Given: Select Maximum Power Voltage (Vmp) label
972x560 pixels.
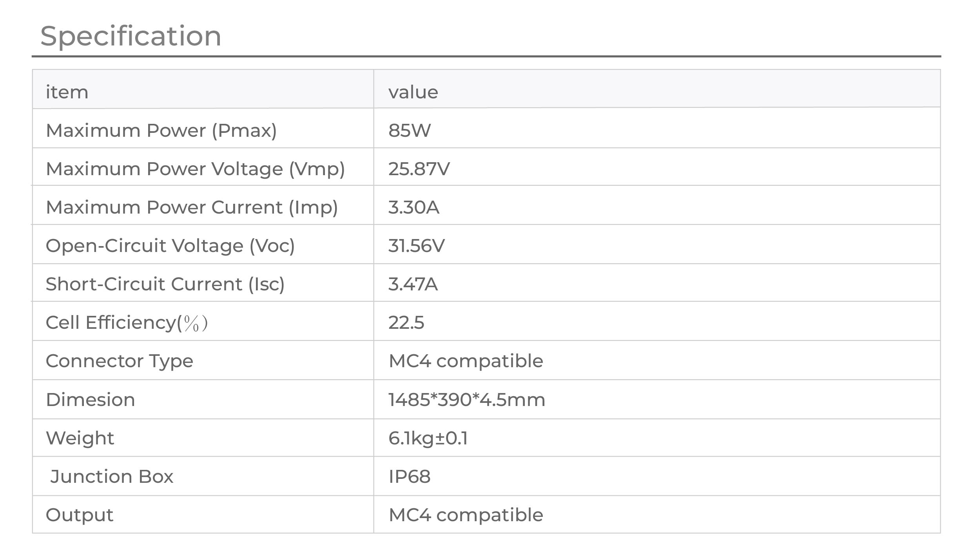Looking at the screenshot, I should pos(195,169).
